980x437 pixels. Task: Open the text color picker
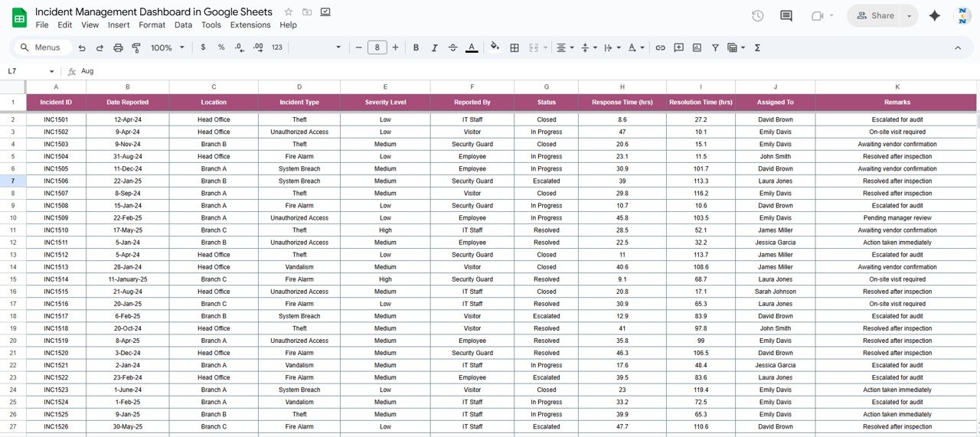(472, 47)
